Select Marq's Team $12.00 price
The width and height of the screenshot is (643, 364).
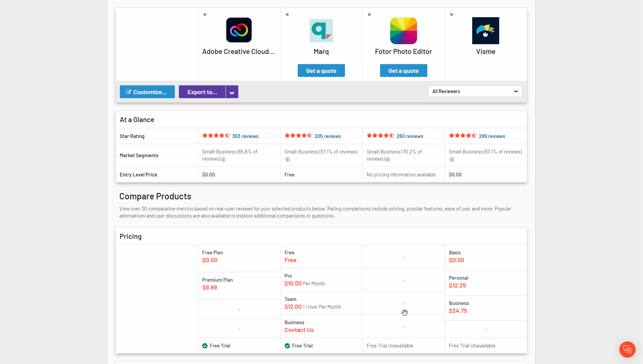pyautogui.click(x=293, y=307)
